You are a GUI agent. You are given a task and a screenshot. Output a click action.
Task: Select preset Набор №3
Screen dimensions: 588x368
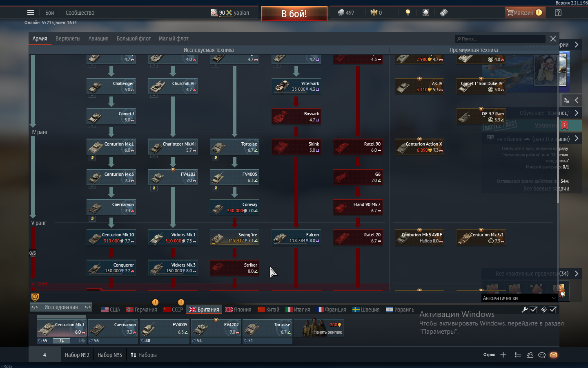(x=110, y=355)
